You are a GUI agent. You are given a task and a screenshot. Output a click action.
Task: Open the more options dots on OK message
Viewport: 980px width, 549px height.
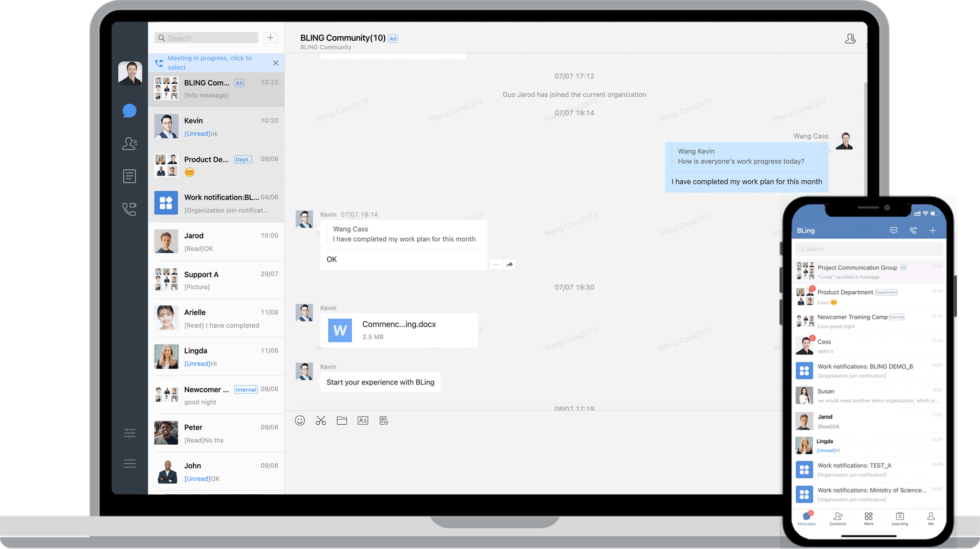pyautogui.click(x=496, y=264)
